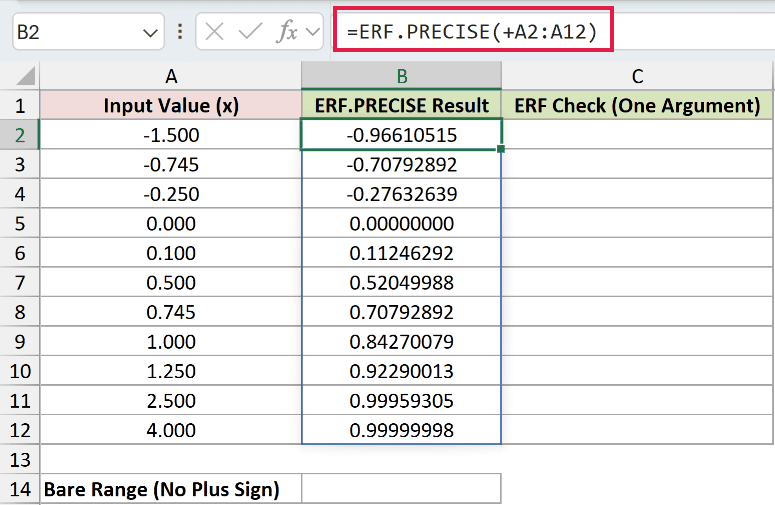Select row 3 header
This screenshot has width=775, height=505.
point(20,164)
